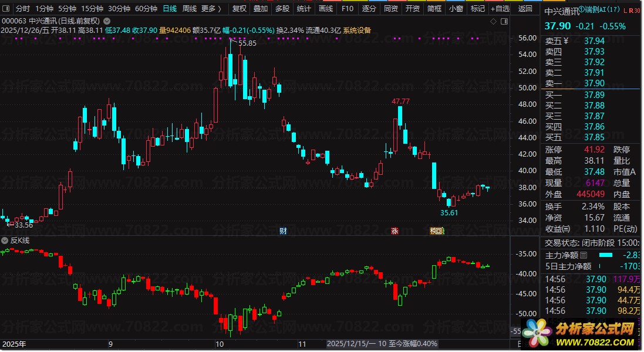Switch to 1分钟 chart period
This screenshot has width=644, height=352.
pyautogui.click(x=45, y=9)
